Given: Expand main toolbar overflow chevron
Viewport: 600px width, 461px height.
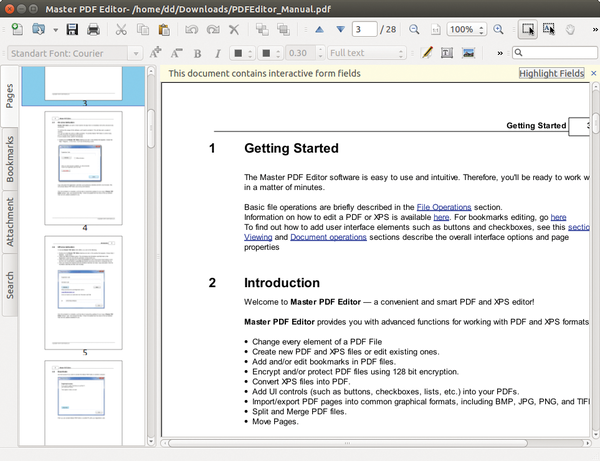Looking at the screenshot, I should [x=595, y=29].
